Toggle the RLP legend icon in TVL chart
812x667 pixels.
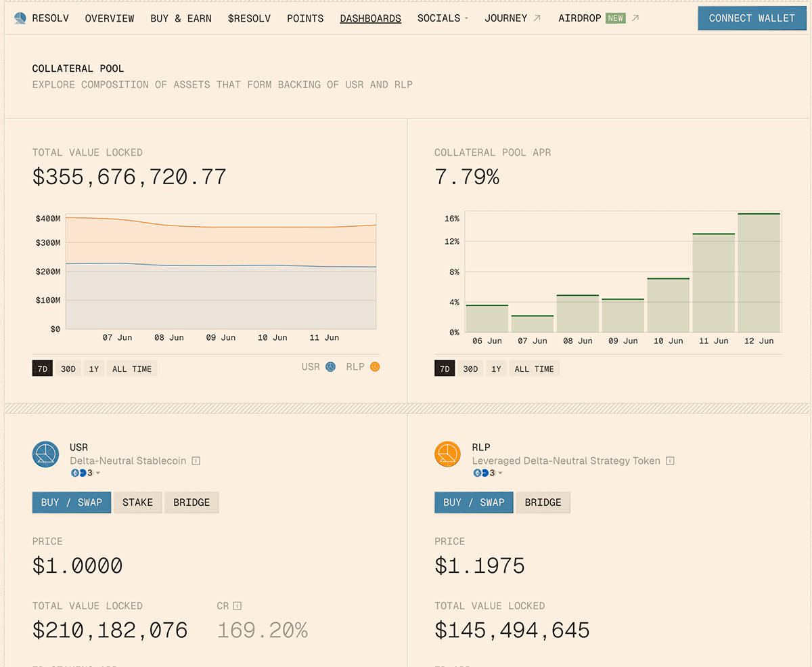pyautogui.click(x=375, y=367)
